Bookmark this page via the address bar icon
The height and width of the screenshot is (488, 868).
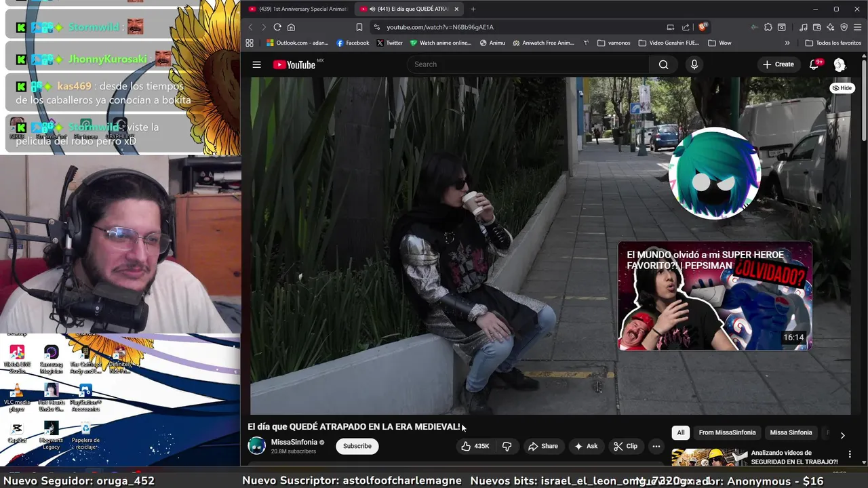359,27
